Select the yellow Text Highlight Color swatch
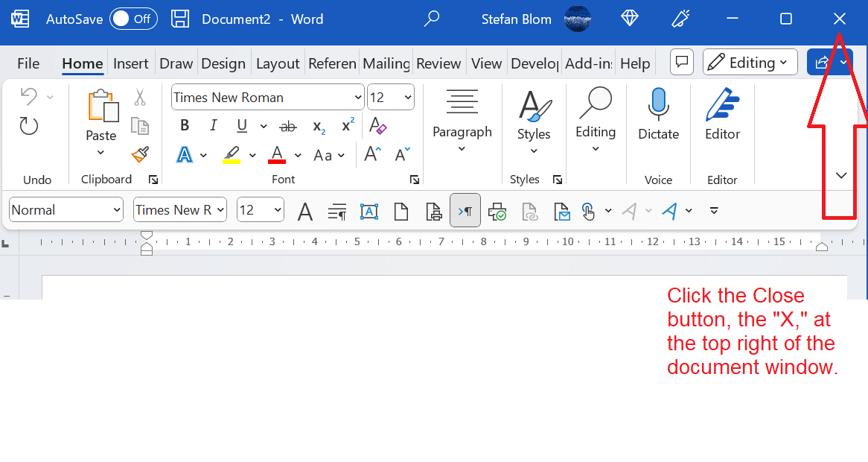Image resolution: width=868 pixels, height=462 pixels. (232, 154)
